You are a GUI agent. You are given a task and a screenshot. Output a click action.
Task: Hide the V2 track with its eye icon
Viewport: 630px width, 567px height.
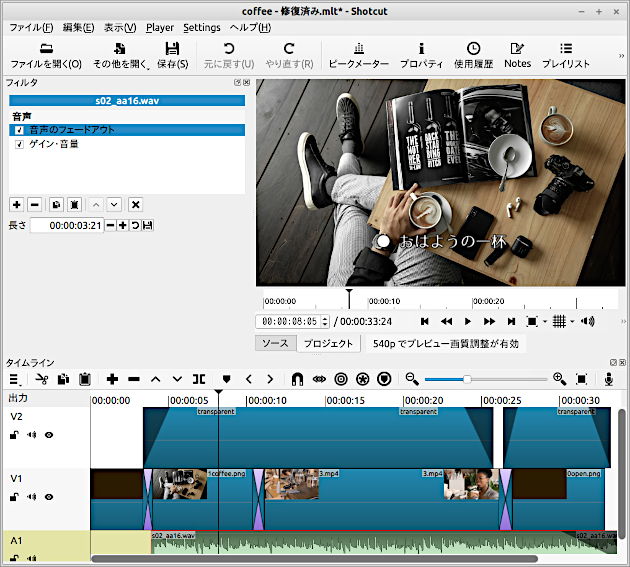click(48, 435)
